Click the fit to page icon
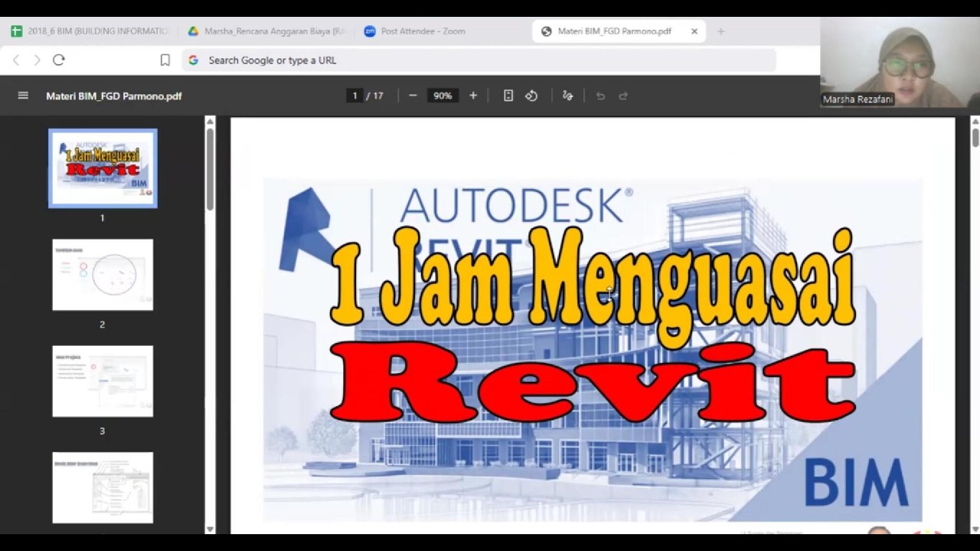Viewport: 980px width, 551px height. pyautogui.click(x=508, y=96)
